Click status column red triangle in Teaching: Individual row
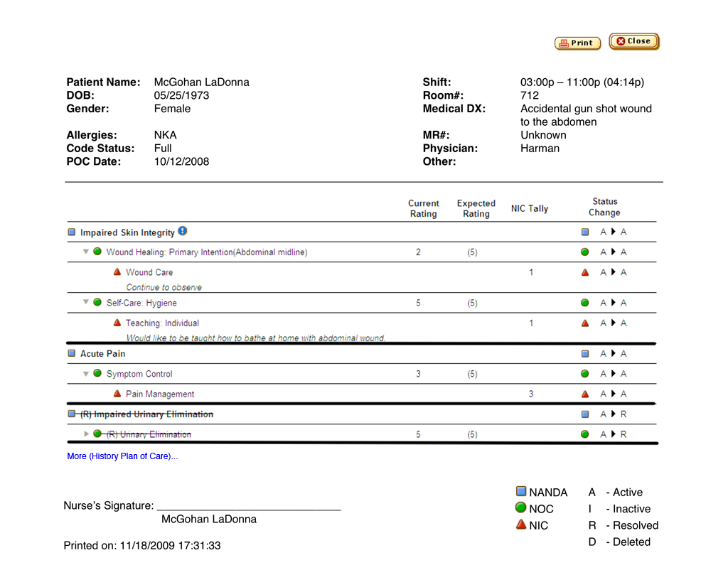Screen dimensions: 728x570 pos(585,323)
